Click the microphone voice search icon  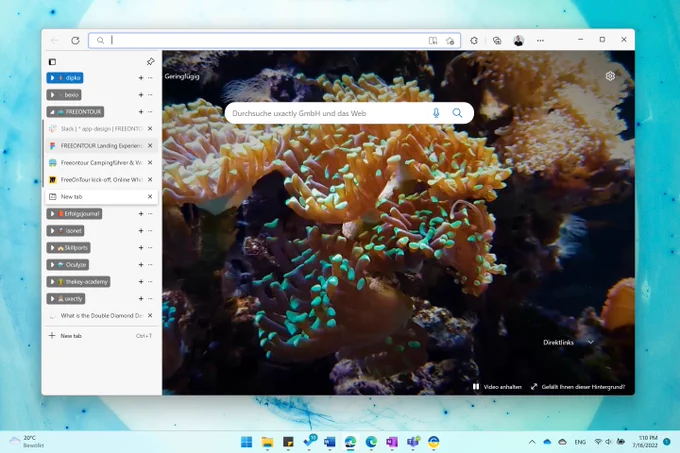[436, 113]
